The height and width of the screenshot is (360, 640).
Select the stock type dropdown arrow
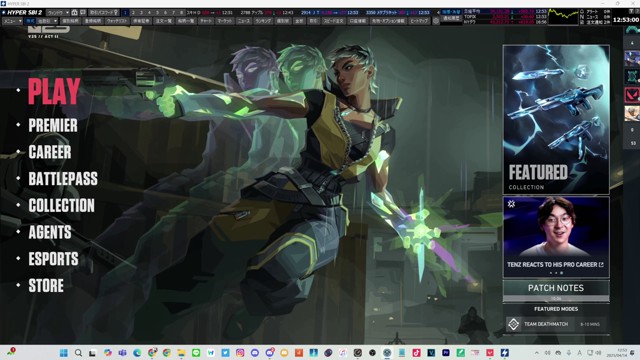56,21
